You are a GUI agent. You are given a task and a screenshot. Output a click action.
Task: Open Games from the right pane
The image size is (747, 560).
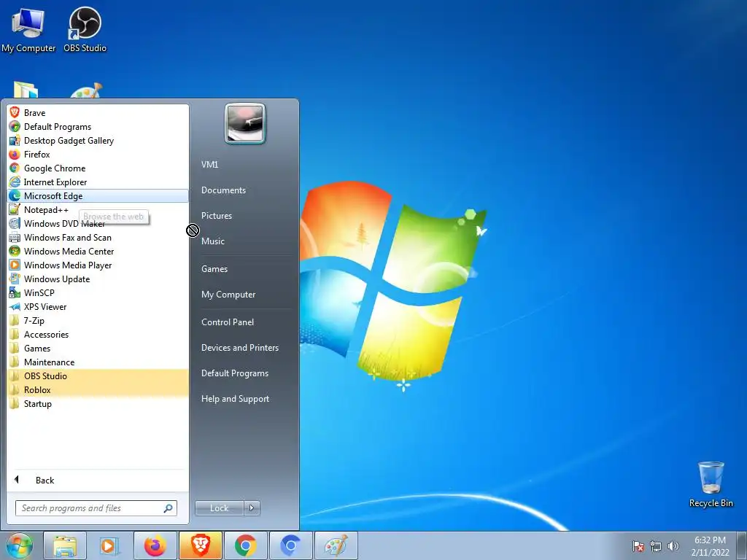tap(244, 268)
